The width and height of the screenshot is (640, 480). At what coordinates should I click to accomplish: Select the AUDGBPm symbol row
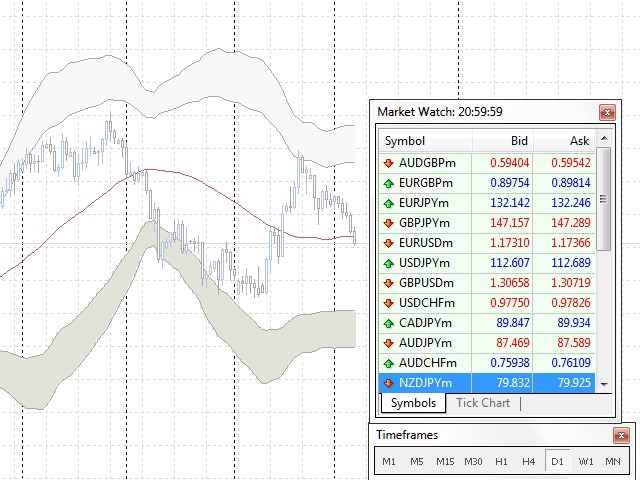(487, 163)
